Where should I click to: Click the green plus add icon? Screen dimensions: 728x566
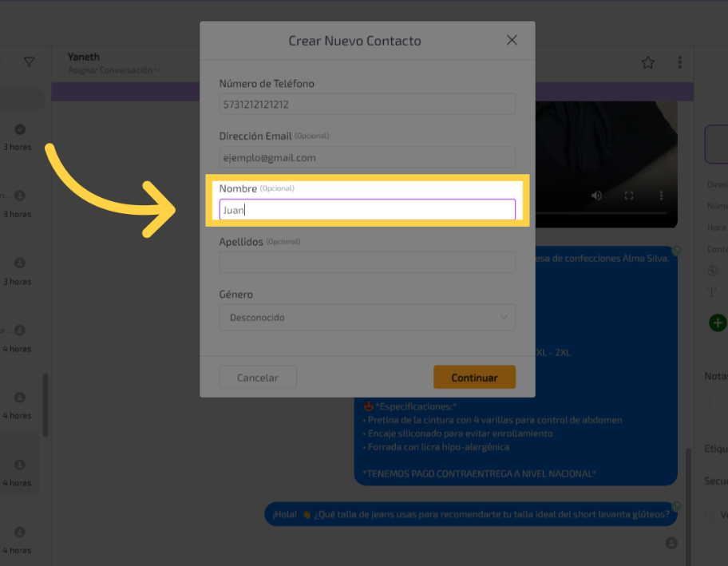[718, 323]
